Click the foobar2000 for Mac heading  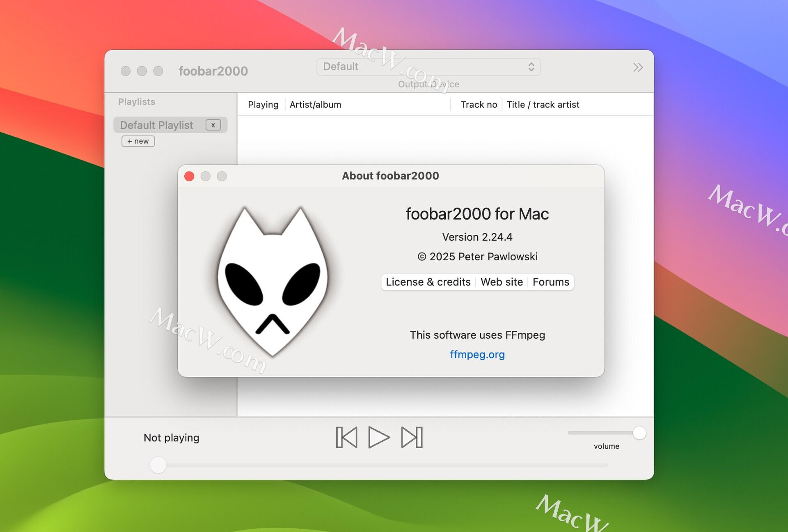point(477,214)
